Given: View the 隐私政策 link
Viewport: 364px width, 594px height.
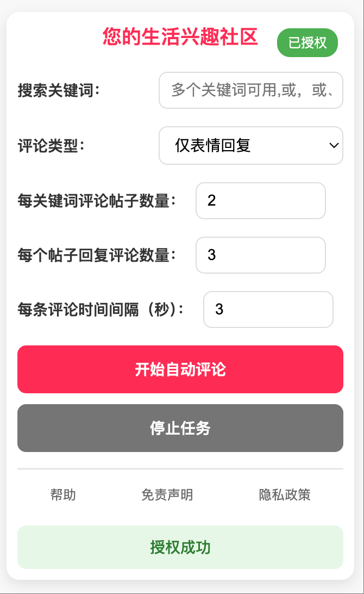Looking at the screenshot, I should click(285, 495).
